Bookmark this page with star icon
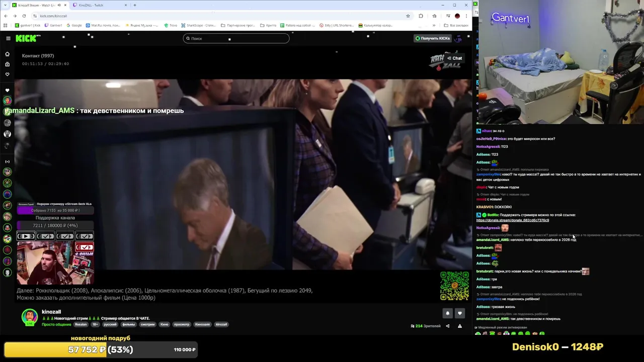The image size is (644, 362). (408, 16)
